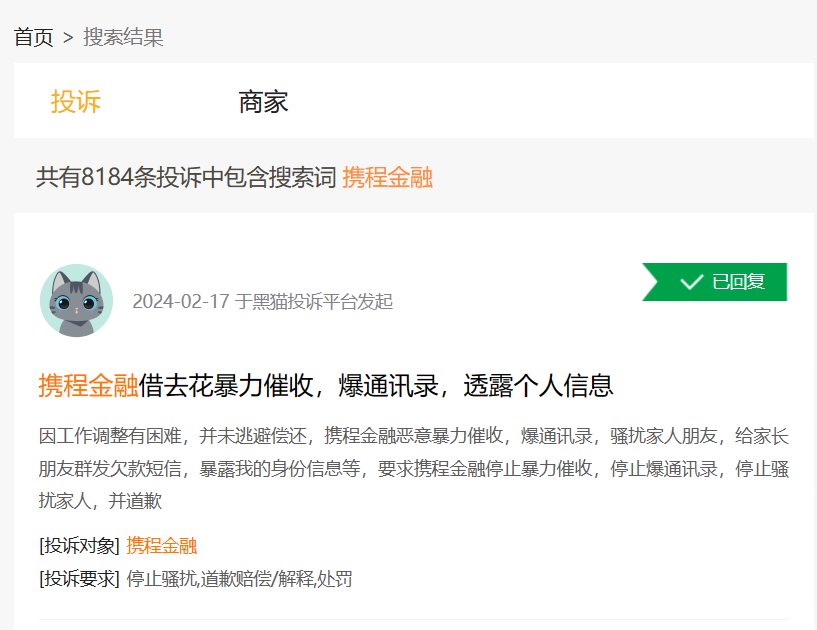Image resolution: width=817 pixels, height=630 pixels.
Task: Switch to the 商家 tab
Action: coord(263,102)
